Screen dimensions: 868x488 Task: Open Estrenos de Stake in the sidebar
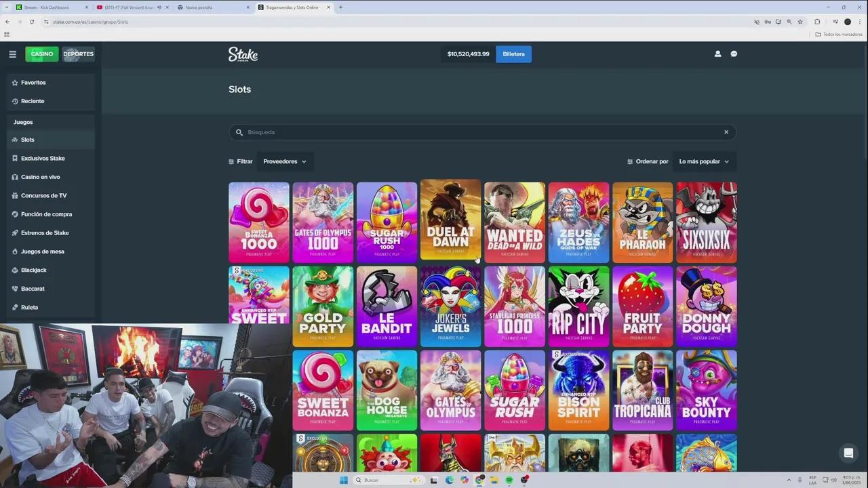point(51,233)
